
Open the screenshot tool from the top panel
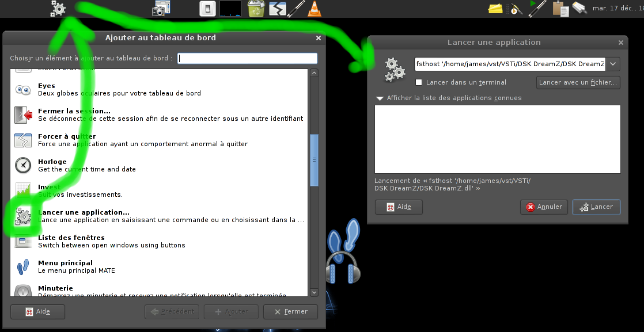(161, 9)
